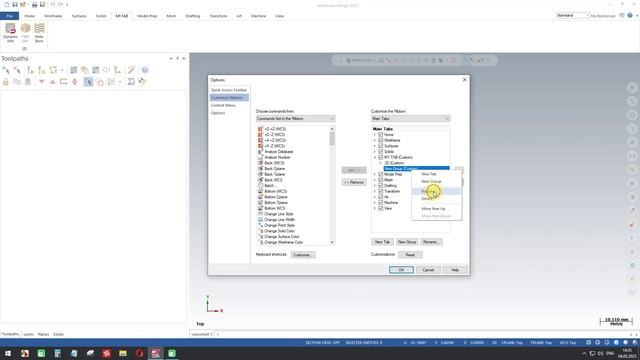Click the Windows Start button

(8, 353)
